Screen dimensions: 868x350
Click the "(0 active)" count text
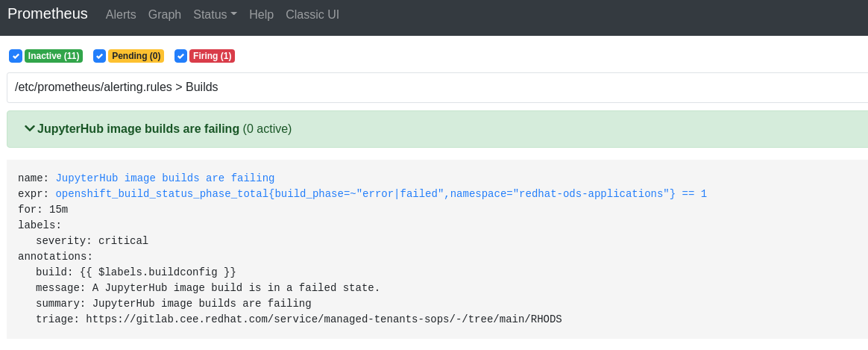[x=267, y=129]
